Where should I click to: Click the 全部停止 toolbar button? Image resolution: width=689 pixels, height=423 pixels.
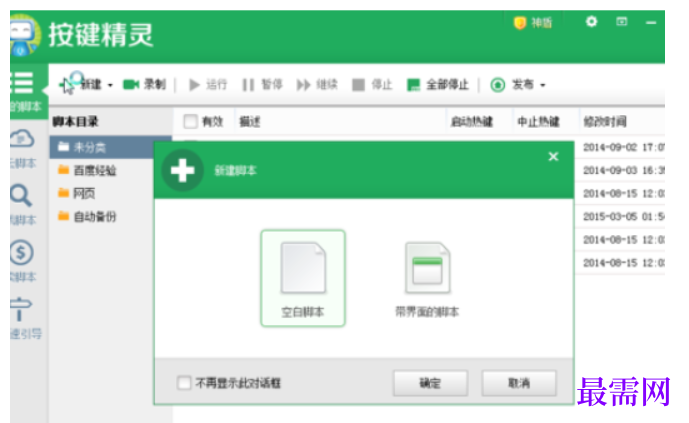pyautogui.click(x=438, y=84)
